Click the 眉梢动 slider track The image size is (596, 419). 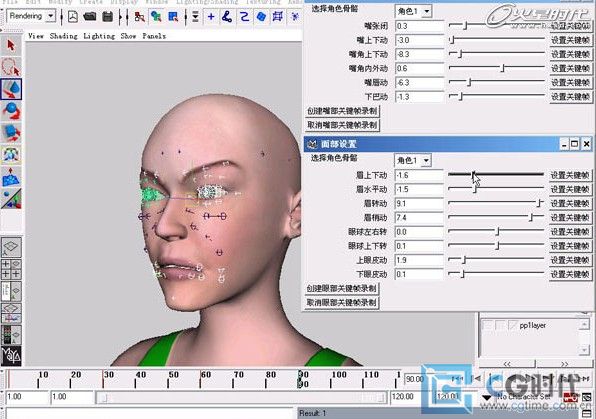tap(496, 217)
